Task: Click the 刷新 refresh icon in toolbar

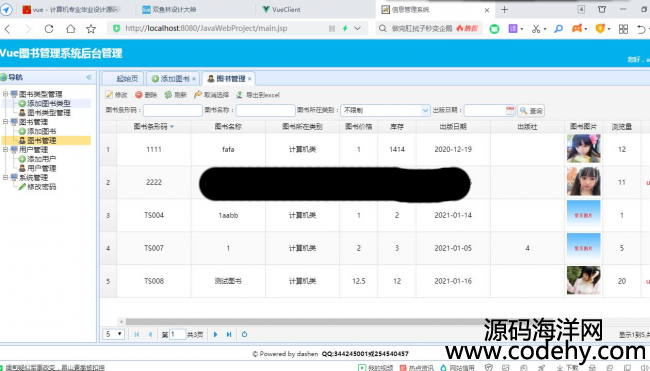Action: 168,95
